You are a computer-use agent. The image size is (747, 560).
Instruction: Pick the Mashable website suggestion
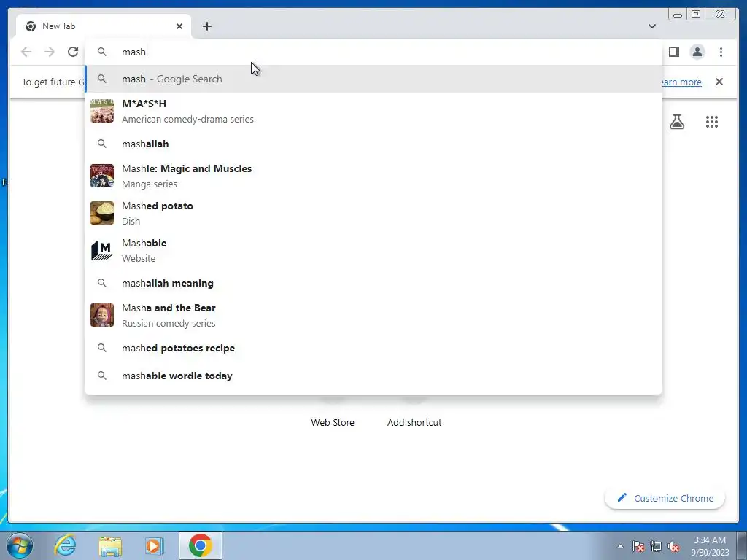click(373, 250)
